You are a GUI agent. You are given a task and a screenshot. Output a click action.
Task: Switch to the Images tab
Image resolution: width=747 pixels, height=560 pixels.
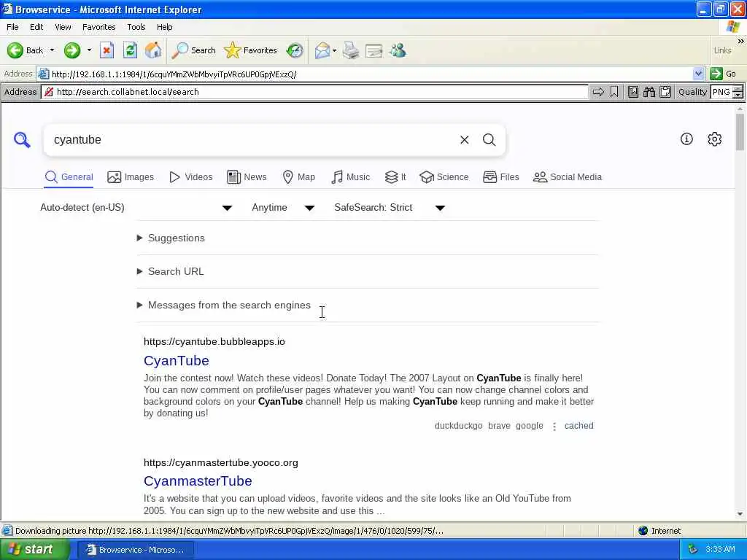tap(131, 177)
